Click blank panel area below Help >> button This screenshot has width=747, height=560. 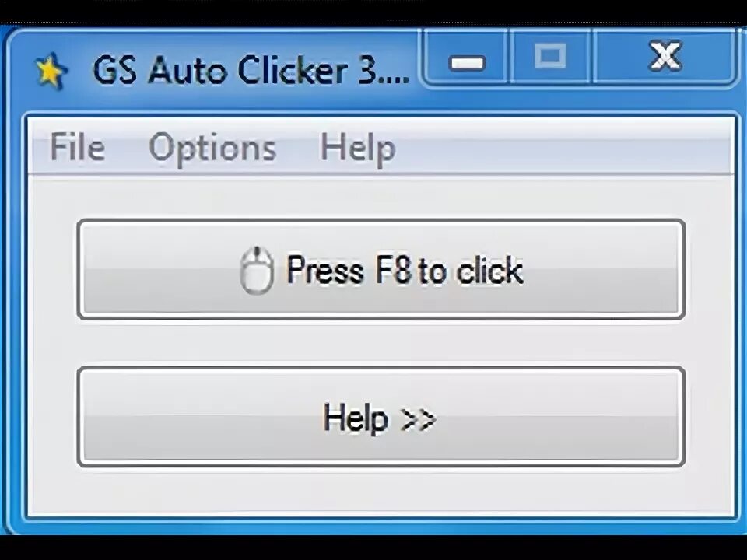[x=381, y=492]
